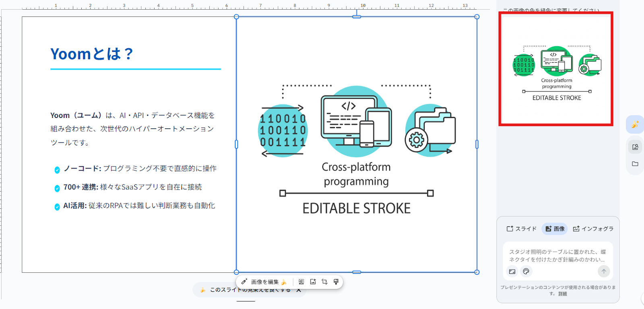Click the paragraph starting with Yoom（ユーム）は
The width and height of the screenshot is (644, 309).
pos(132,129)
